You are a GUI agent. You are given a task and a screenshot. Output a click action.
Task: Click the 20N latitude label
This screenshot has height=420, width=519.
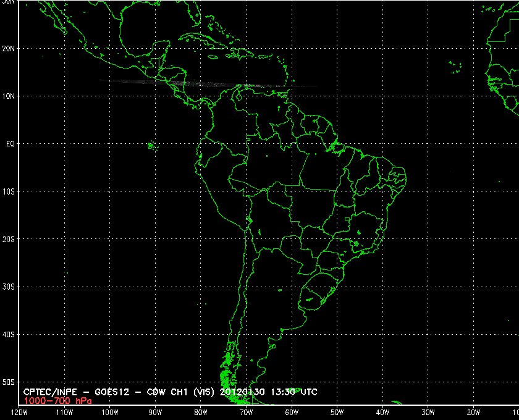(9, 49)
